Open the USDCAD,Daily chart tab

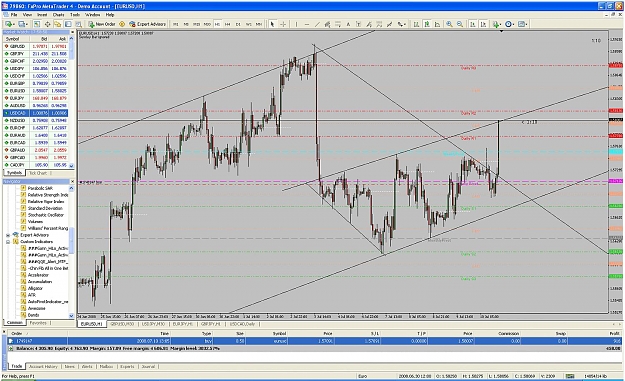click(242, 324)
